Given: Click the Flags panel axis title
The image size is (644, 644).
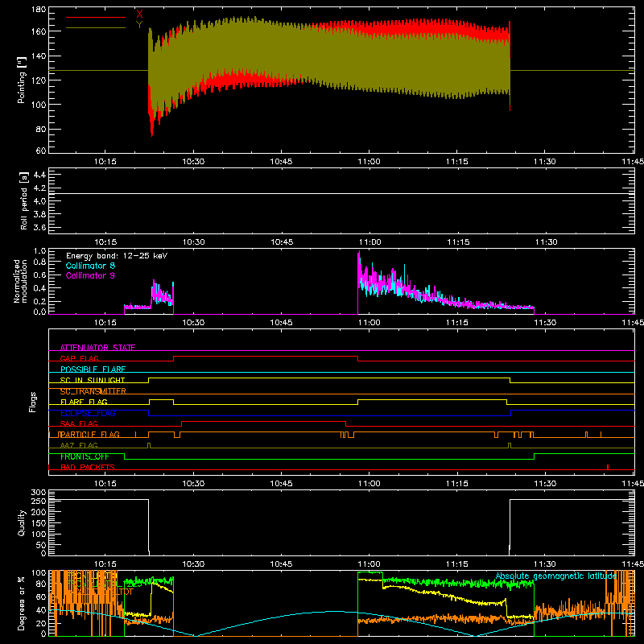Looking at the screenshot, I should pyautogui.click(x=33, y=402).
